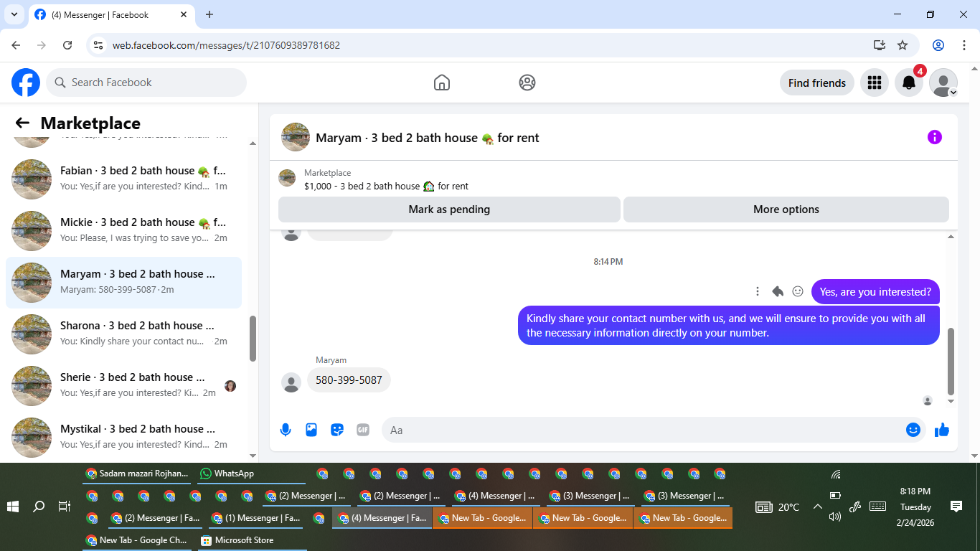
Task: Open Windows taskbar search
Action: (39, 507)
